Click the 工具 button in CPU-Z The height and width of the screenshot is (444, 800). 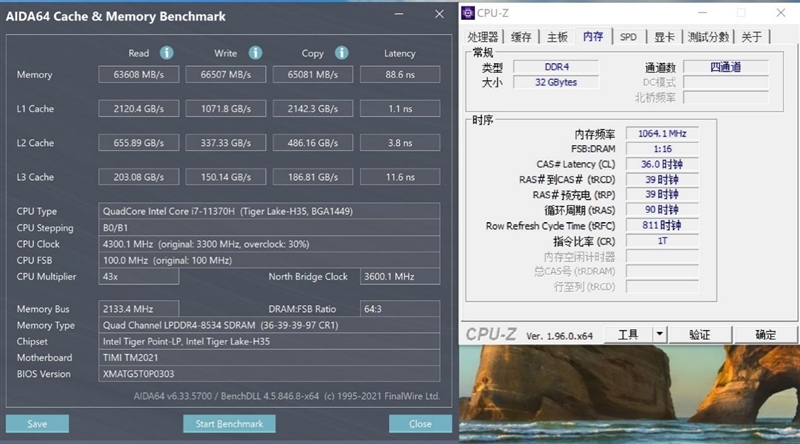[628, 334]
